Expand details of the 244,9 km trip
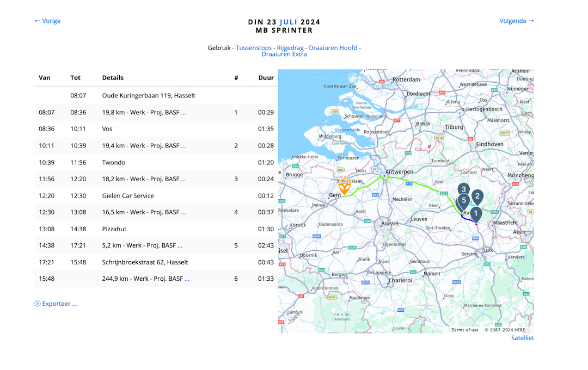The height and width of the screenshot is (370, 588). [187, 279]
